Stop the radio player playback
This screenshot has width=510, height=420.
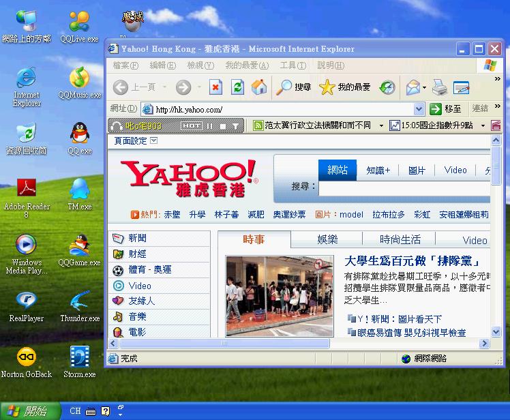pos(222,126)
